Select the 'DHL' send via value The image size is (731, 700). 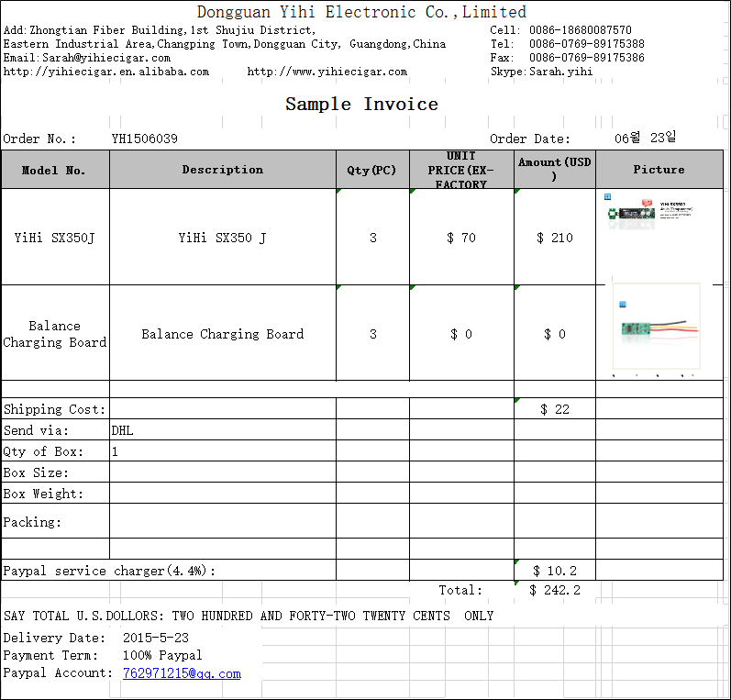tap(123, 430)
